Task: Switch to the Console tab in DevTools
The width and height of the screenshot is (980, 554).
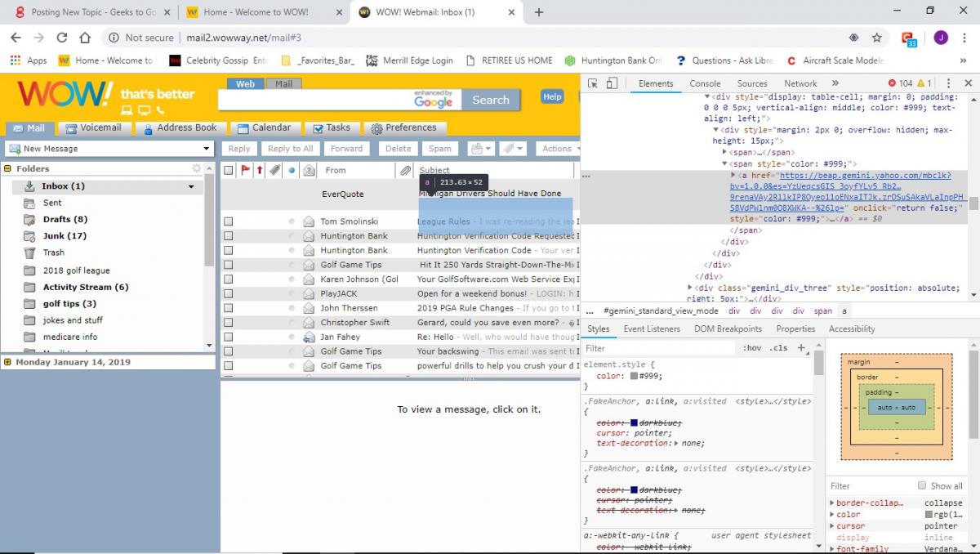Action: (x=705, y=83)
